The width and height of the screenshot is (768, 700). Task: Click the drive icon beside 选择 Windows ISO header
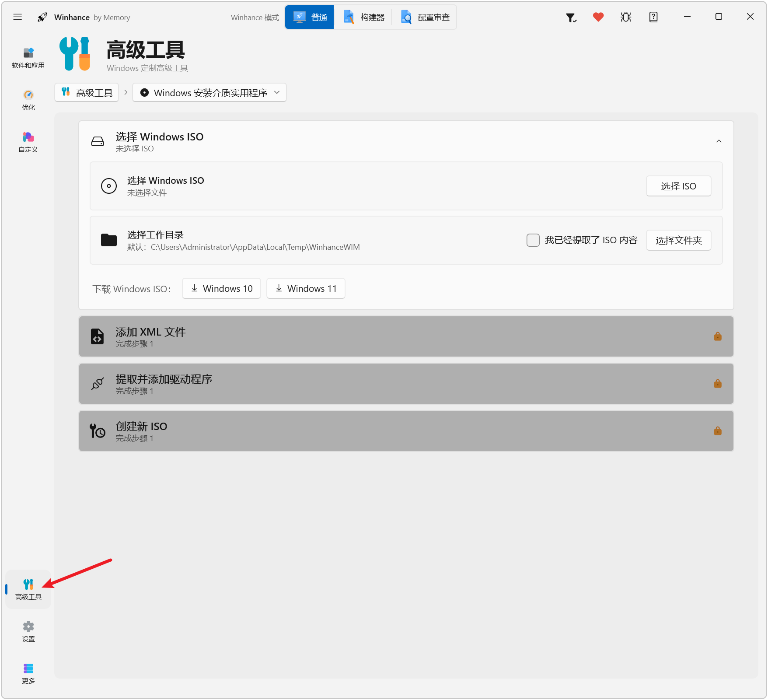point(98,141)
